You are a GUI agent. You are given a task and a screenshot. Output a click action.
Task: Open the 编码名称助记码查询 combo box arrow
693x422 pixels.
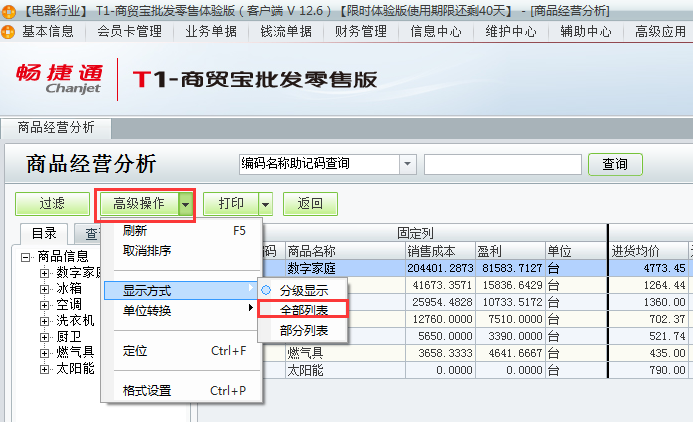(x=407, y=164)
